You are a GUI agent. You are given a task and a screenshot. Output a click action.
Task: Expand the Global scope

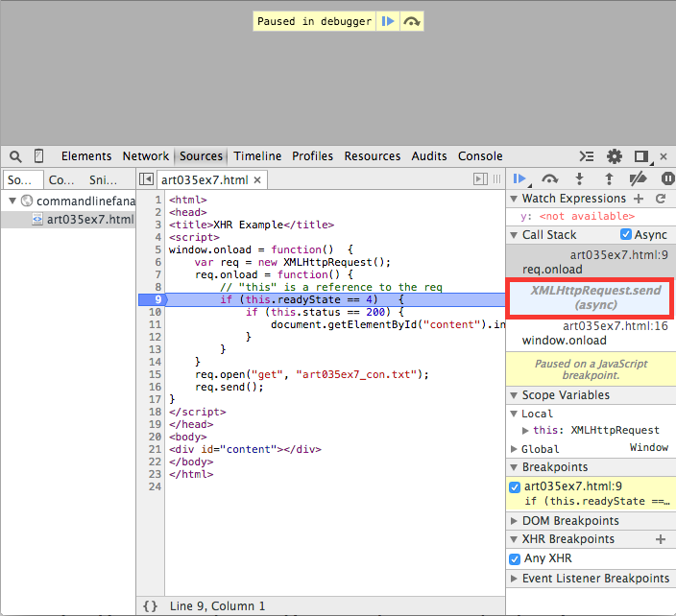point(514,449)
